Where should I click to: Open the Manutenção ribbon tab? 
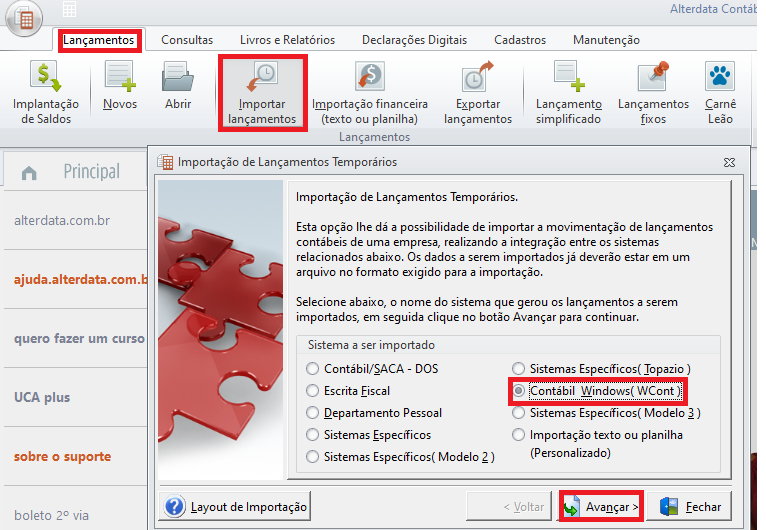606,40
